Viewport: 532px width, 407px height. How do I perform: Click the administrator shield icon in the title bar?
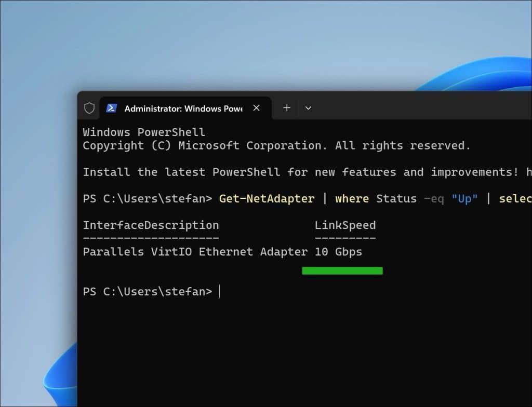tap(89, 107)
